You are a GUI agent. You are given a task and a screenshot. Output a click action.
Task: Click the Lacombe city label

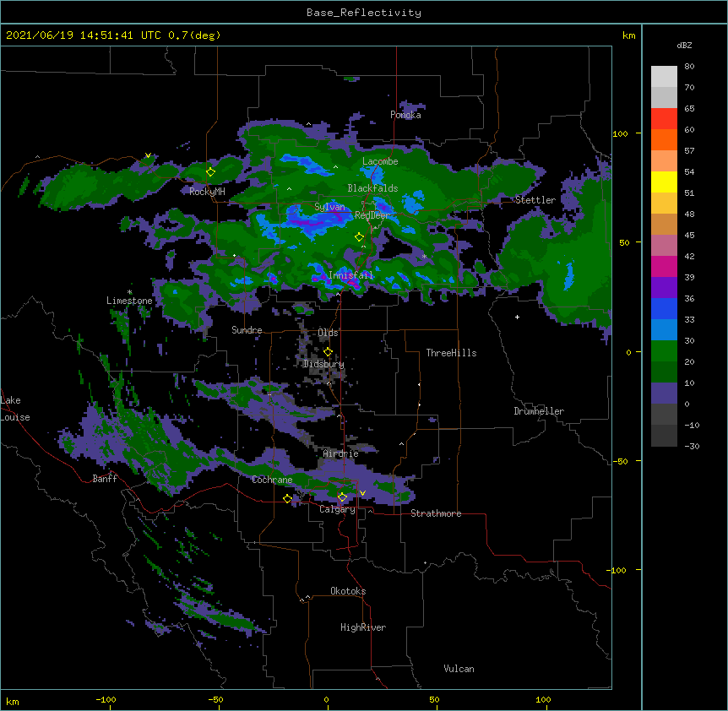coord(380,161)
